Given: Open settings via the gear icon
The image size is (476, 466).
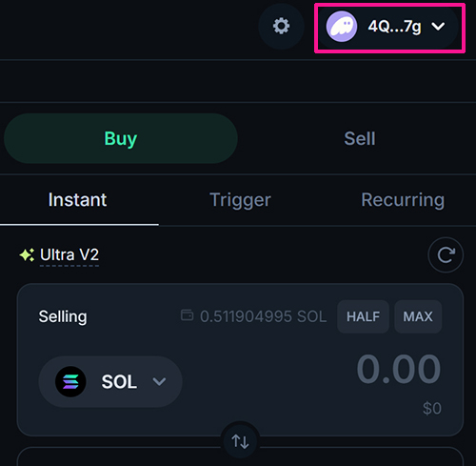Looking at the screenshot, I should pos(281,26).
